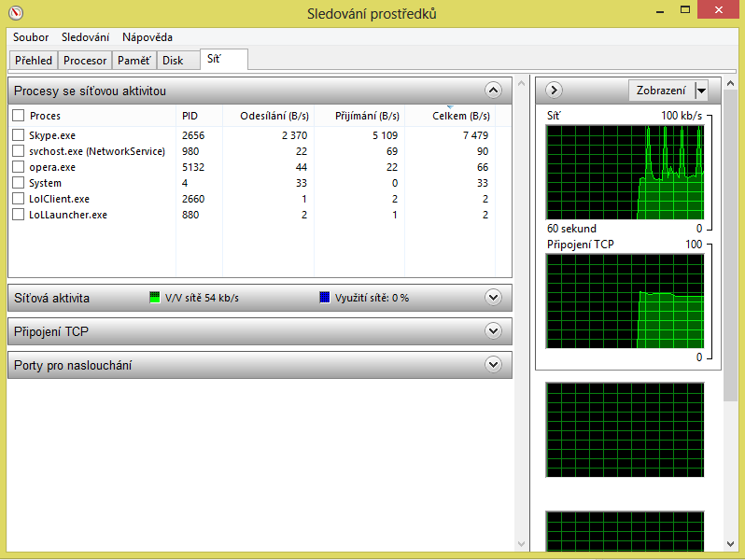The width and height of the screenshot is (745, 560).
Task: Click PID value 2656
Action: [x=193, y=135]
